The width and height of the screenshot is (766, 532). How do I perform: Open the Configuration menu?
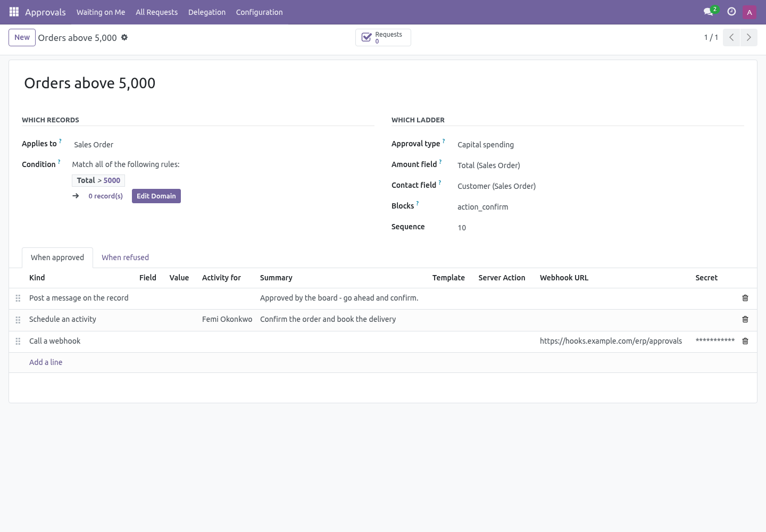(260, 12)
